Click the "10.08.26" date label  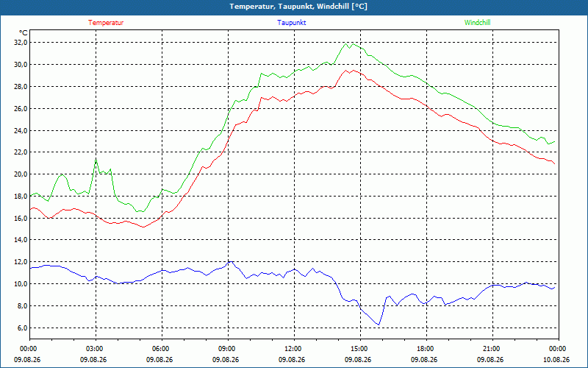[x=556, y=359]
